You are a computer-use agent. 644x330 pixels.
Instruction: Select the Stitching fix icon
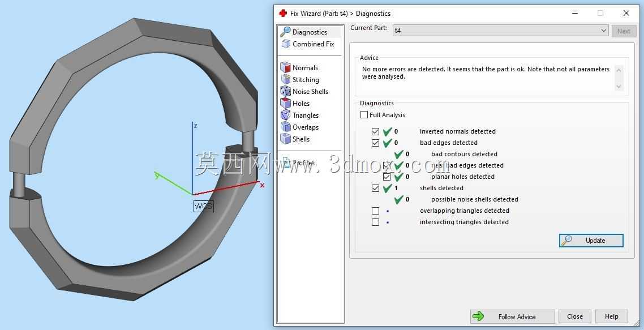[285, 79]
